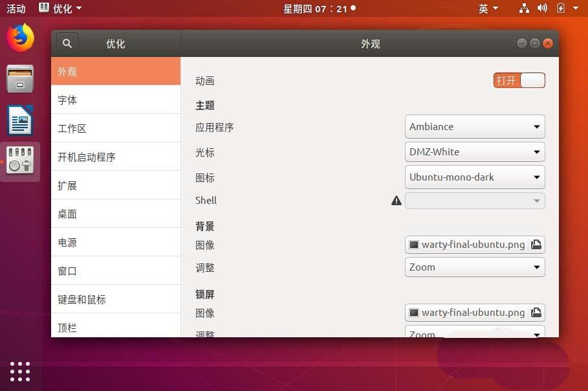Viewport: 588px width, 391px height.
Task: Open the Show Applications grid
Action: 20,372
